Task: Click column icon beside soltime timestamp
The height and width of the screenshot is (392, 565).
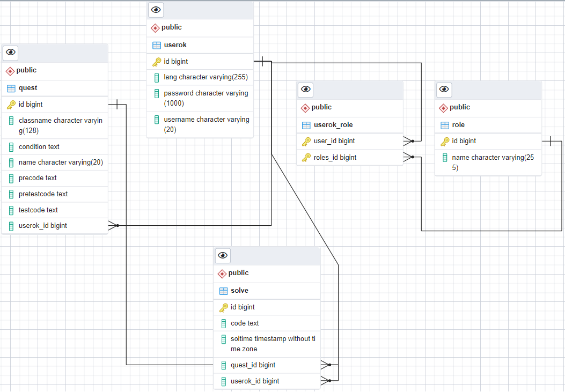Action: [x=224, y=339]
